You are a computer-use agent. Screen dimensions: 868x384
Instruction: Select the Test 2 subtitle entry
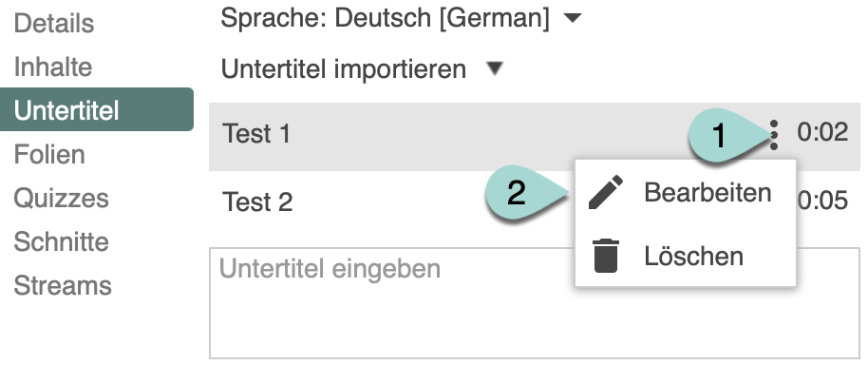[x=257, y=202]
